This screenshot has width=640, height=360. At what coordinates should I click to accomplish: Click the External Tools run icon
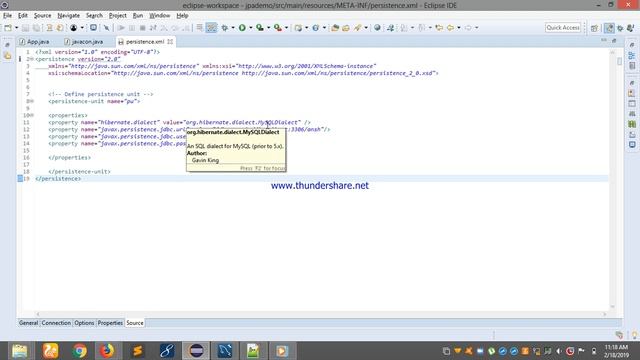click(x=278, y=28)
